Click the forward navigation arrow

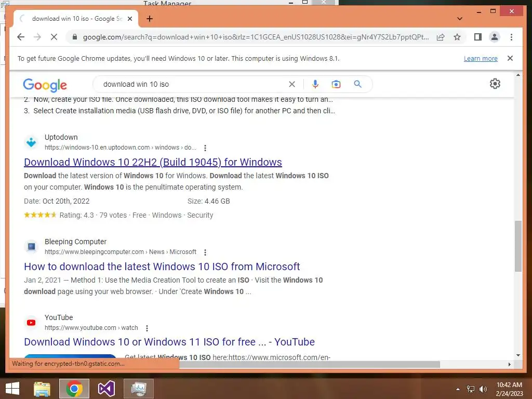tap(37, 37)
